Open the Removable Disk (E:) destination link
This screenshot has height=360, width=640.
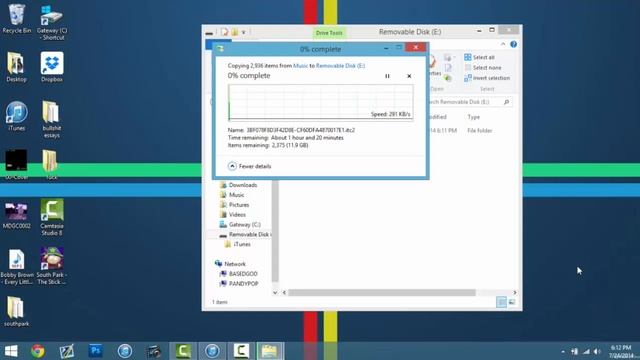coord(340,65)
